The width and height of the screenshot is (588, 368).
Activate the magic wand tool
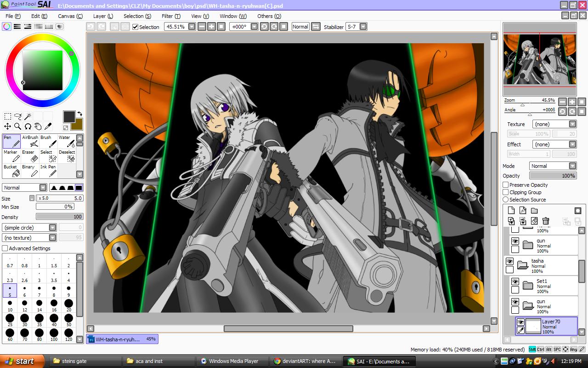point(28,116)
